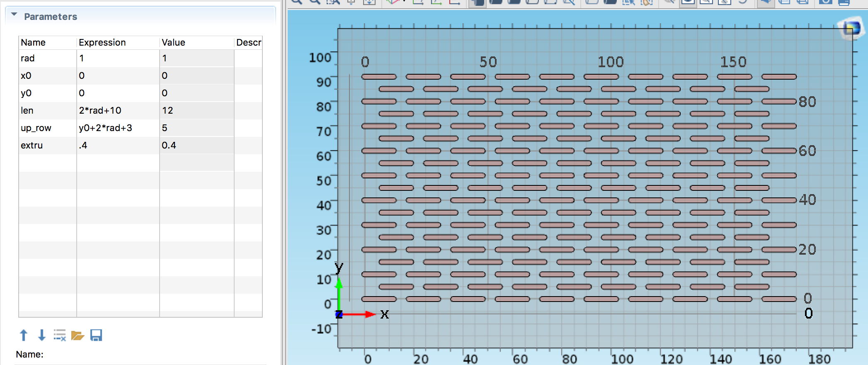Open the Load from File folder icon

coord(78,335)
